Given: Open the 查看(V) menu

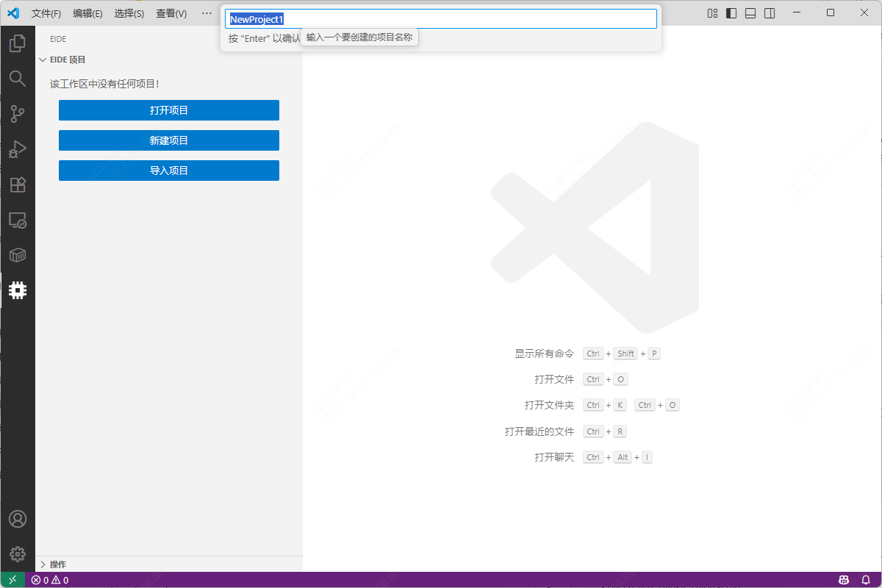Looking at the screenshot, I should (x=171, y=13).
